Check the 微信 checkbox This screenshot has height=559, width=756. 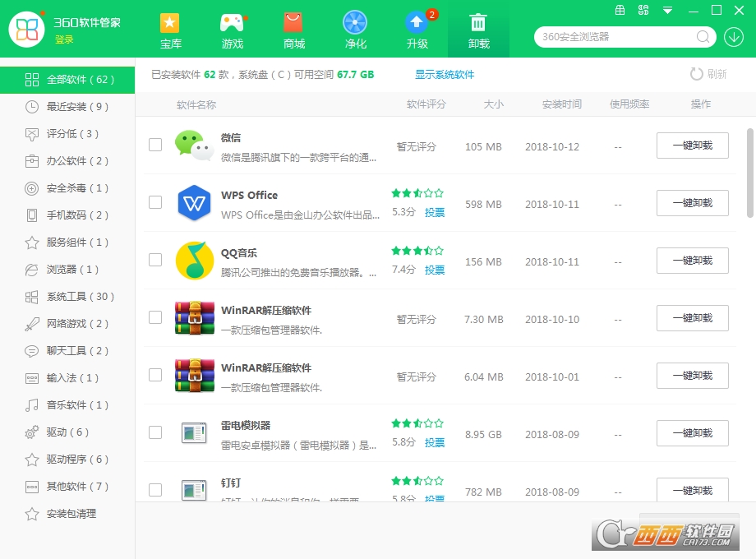click(x=155, y=145)
